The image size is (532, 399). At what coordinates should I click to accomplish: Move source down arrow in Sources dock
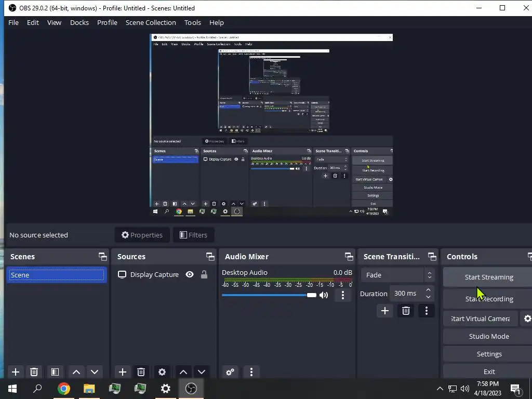202,372
